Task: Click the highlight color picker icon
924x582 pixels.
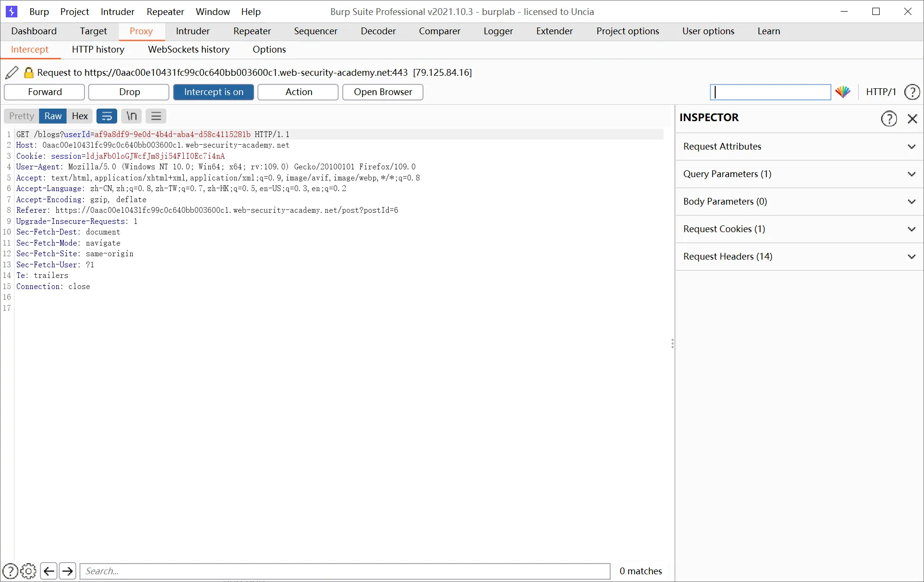Action: click(843, 92)
